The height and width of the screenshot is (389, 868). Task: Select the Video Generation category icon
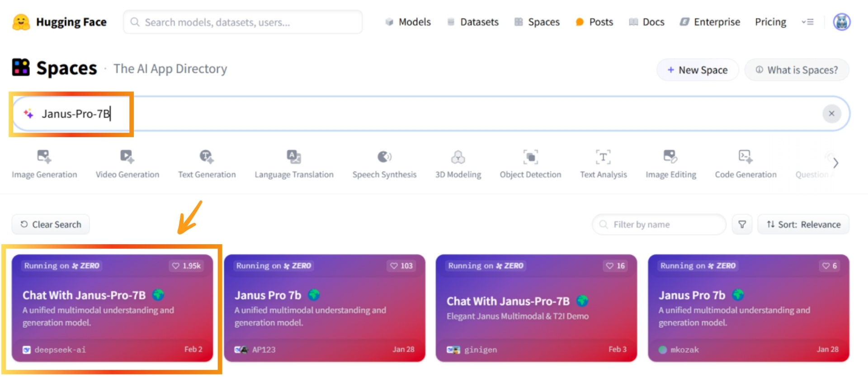point(127,157)
